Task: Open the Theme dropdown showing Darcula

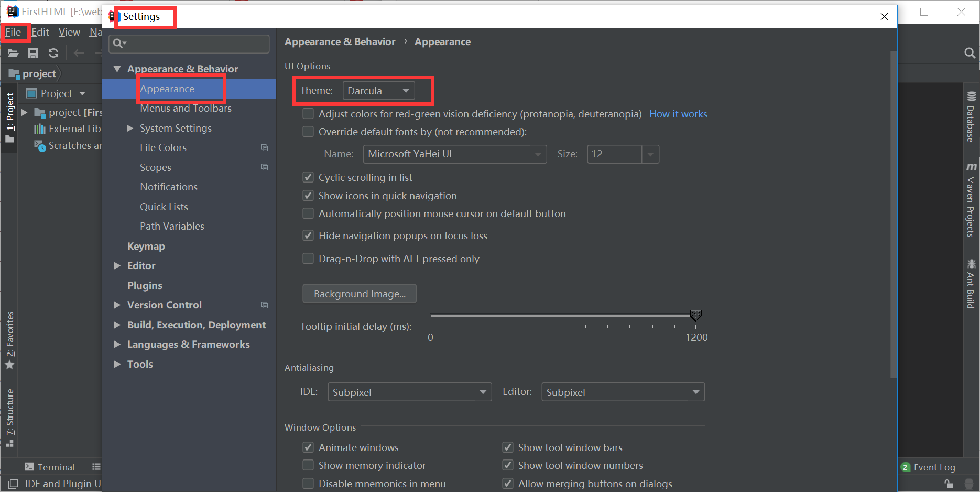Action: [x=378, y=90]
